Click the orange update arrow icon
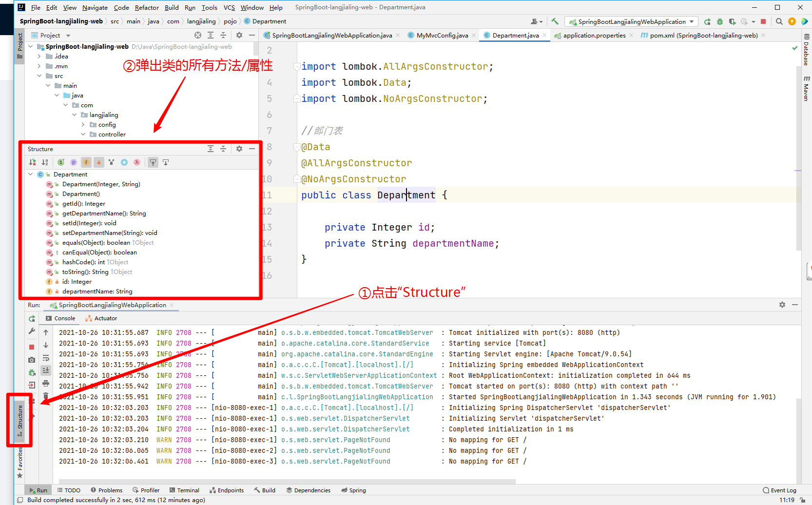This screenshot has height=505, width=812. tap(792, 21)
